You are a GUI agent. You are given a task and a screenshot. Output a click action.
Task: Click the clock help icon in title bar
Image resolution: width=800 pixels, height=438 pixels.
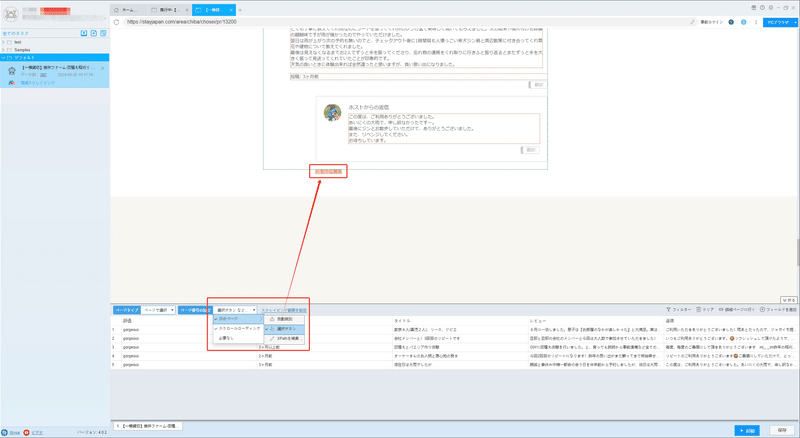(x=762, y=8)
